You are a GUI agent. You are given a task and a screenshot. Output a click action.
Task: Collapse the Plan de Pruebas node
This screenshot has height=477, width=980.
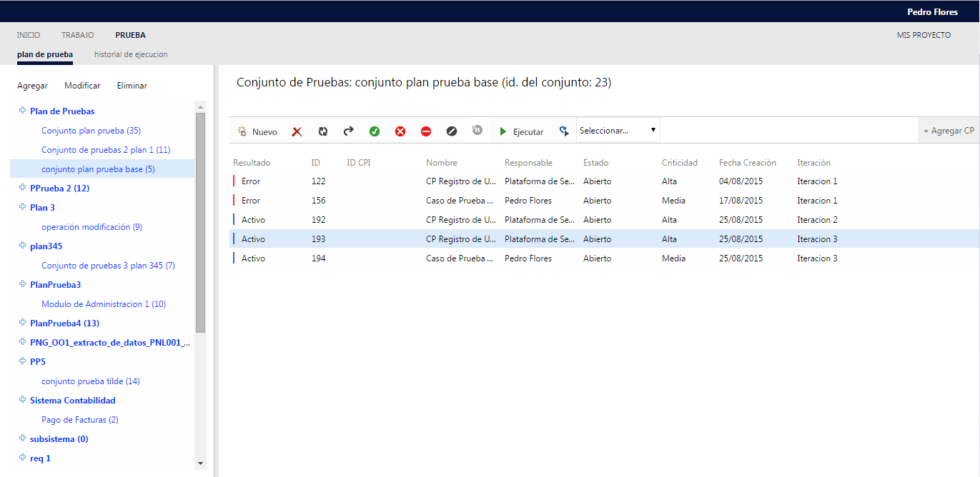(22, 111)
